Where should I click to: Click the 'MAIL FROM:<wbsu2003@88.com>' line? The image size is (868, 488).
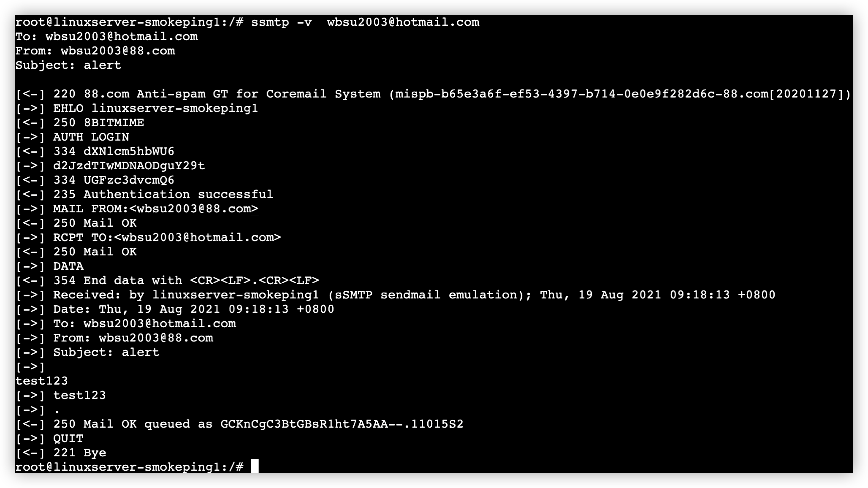[x=155, y=209]
